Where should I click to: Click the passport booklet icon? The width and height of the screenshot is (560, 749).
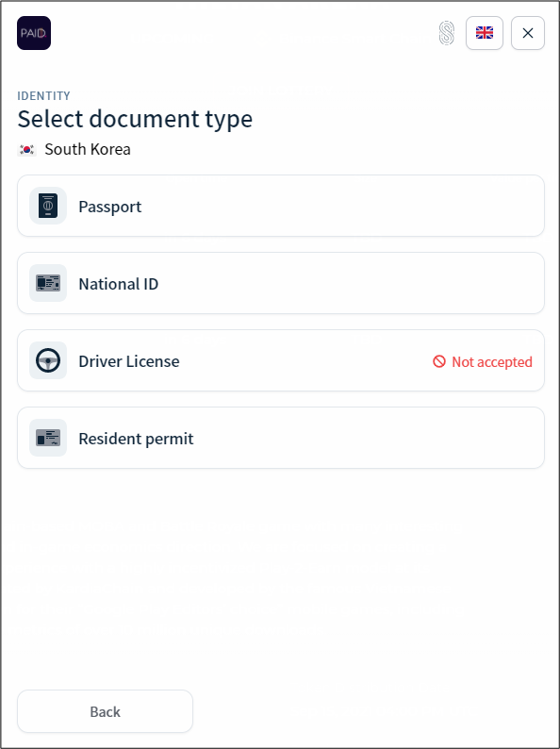(48, 206)
